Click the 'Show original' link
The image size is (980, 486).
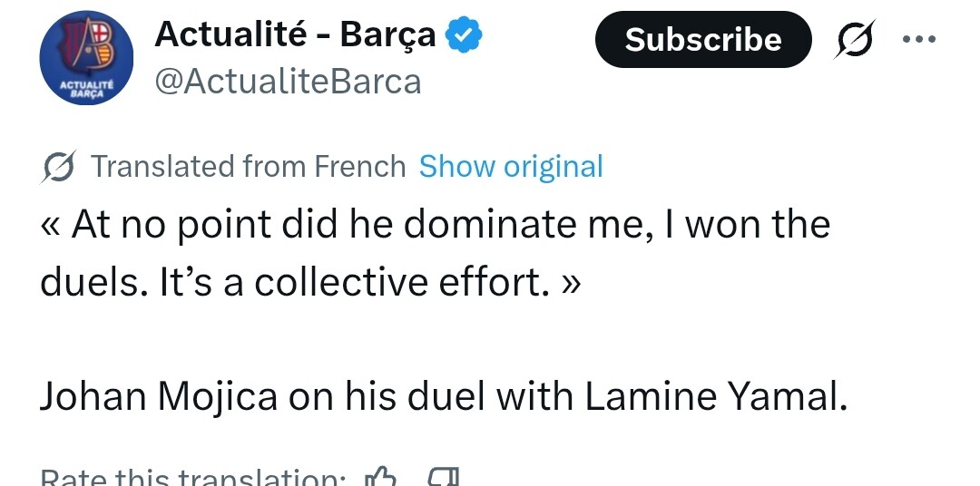[511, 167]
